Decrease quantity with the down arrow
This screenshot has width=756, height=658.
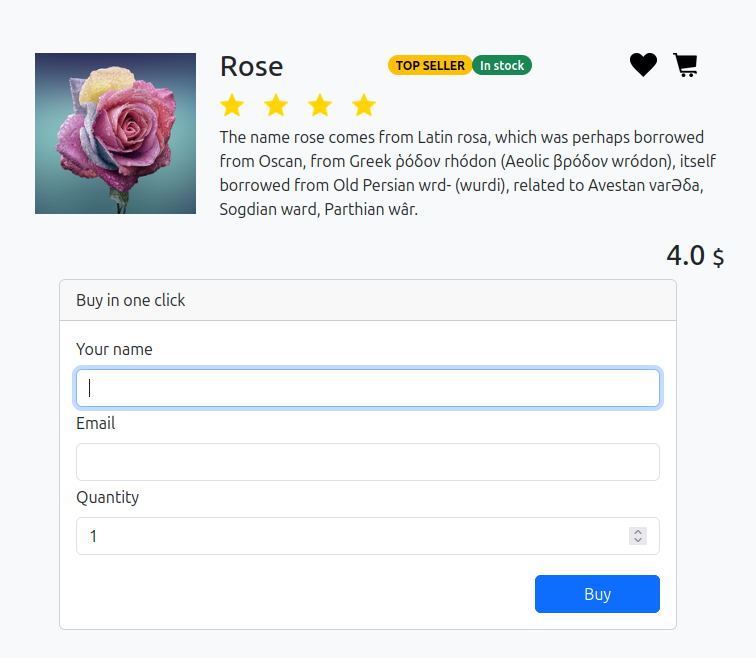(638, 540)
